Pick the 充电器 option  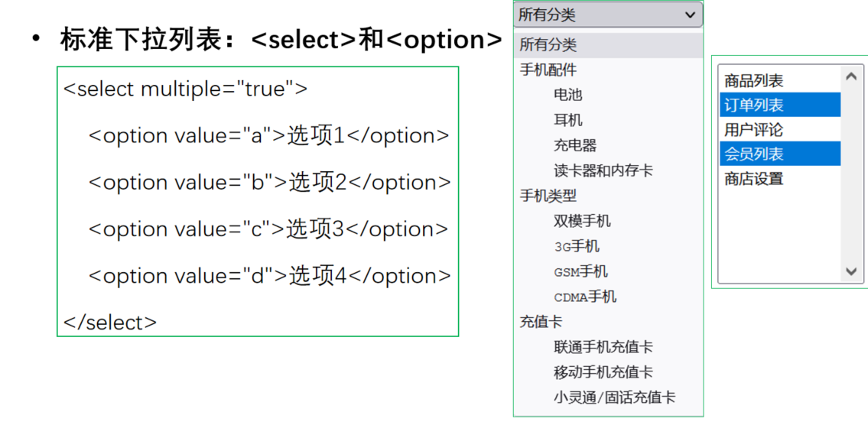pos(608,145)
